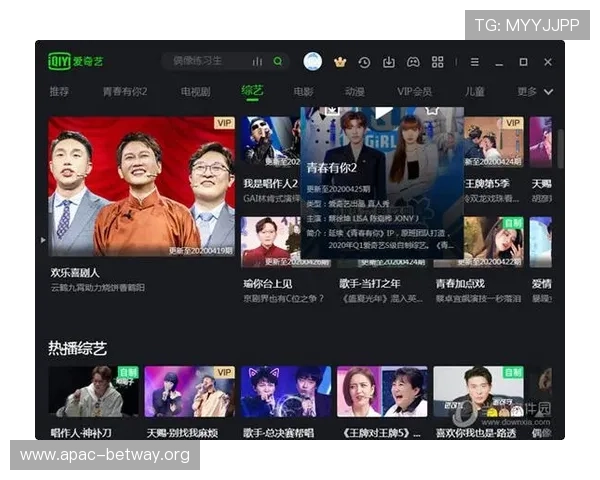Click 喜欢你我也是·路透 title
Screen dimensions: 600x480
[x=476, y=433]
